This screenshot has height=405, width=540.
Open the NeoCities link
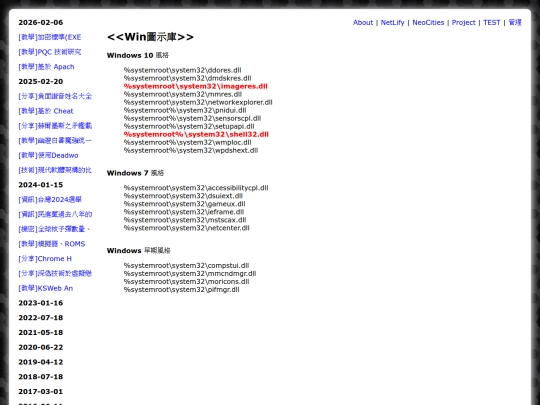[x=428, y=22]
